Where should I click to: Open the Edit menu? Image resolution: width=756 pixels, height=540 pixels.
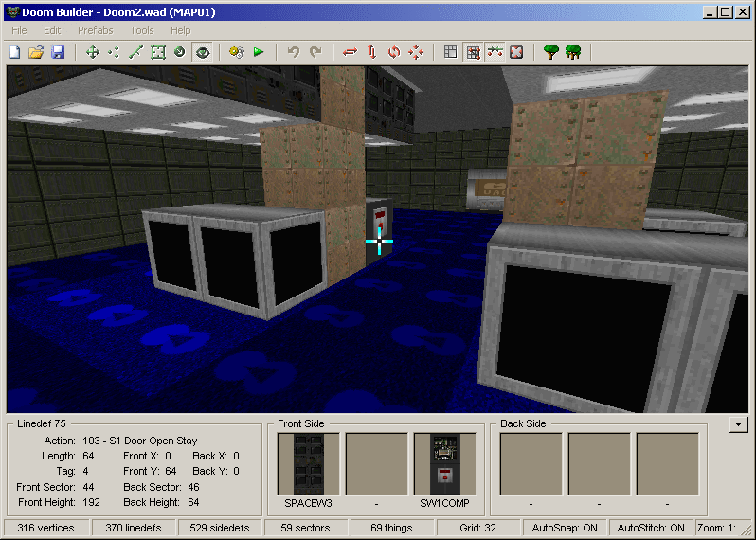point(52,30)
